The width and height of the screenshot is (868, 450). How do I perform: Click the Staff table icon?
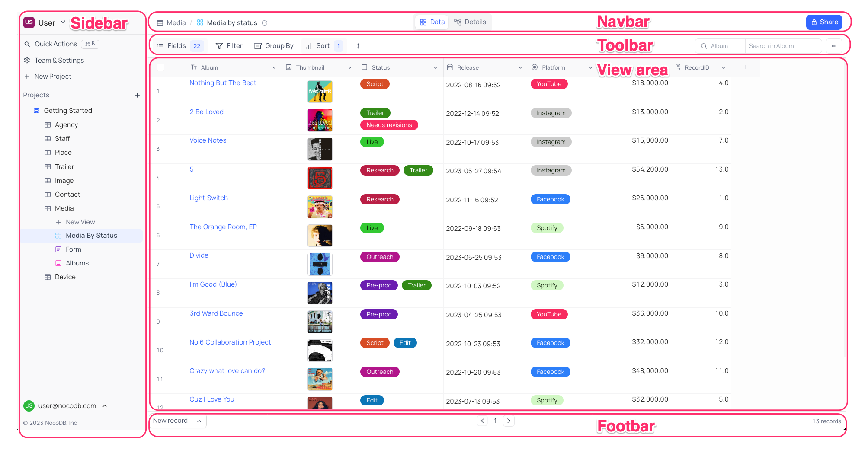pyautogui.click(x=48, y=139)
